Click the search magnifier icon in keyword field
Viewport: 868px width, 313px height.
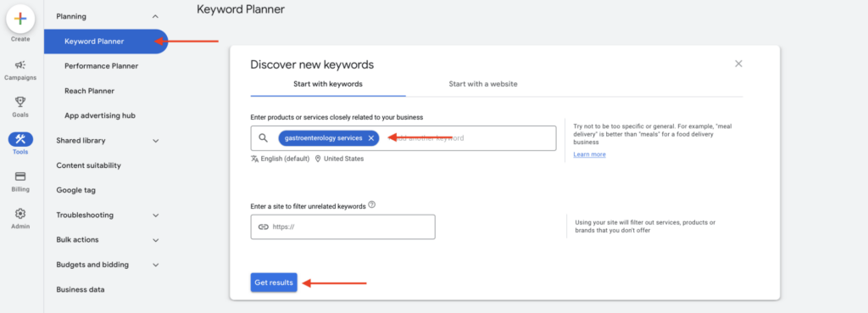[x=264, y=138]
